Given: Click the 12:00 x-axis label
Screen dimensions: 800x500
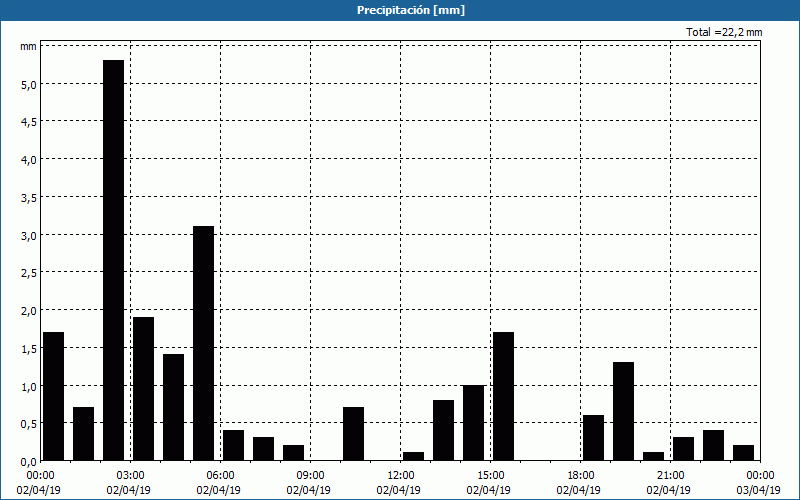Looking at the screenshot, I should pyautogui.click(x=401, y=476).
